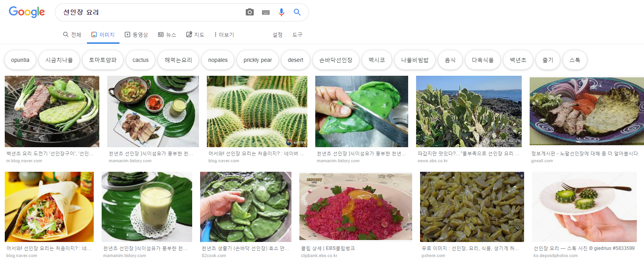The width and height of the screenshot is (644, 265).
Task: Click the search by image camera icon
Action: (249, 12)
